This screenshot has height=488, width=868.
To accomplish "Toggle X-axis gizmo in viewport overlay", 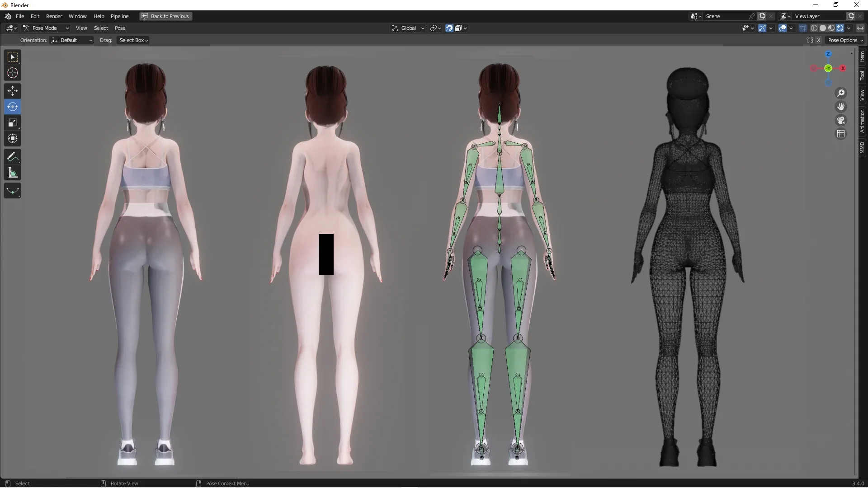I will (842, 68).
